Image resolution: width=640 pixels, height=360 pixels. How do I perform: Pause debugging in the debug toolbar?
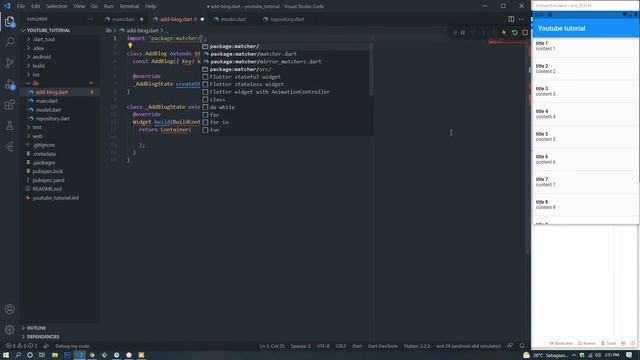[463, 32]
